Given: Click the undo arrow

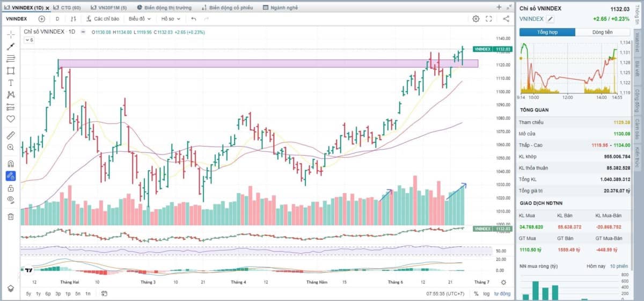Looking at the screenshot, I should [194, 19].
